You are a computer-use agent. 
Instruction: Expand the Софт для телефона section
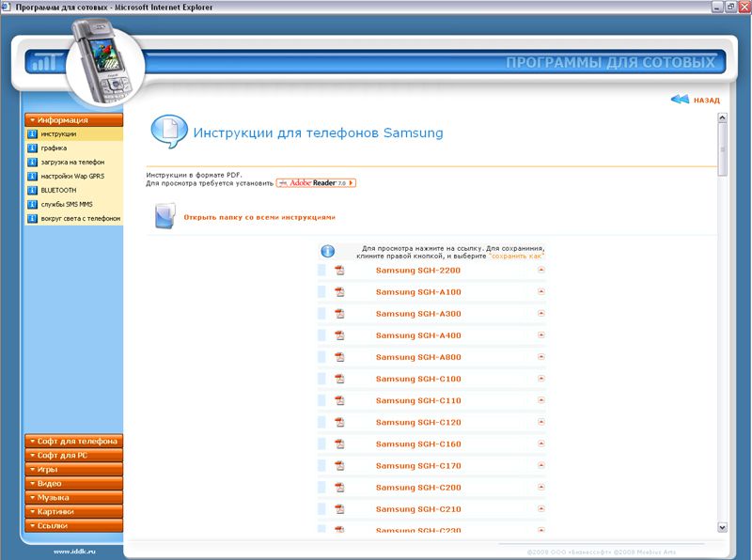(74, 441)
